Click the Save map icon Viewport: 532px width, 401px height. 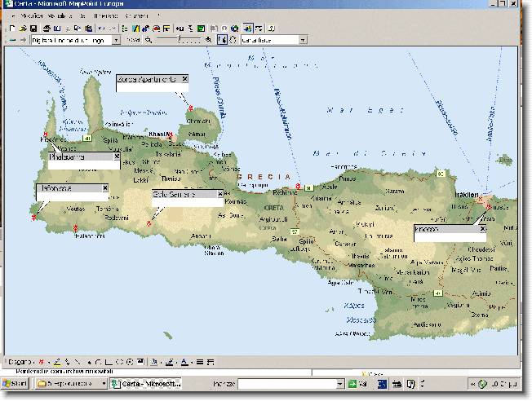33,29
